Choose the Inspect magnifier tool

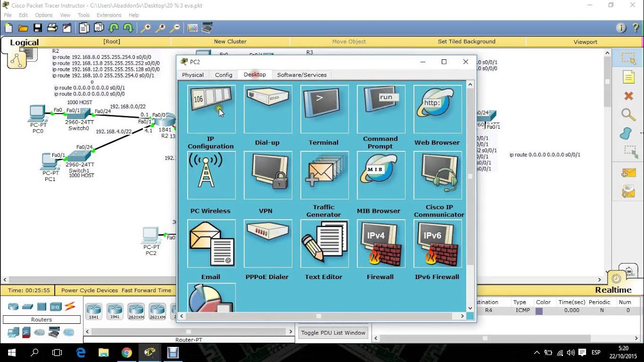click(x=628, y=115)
